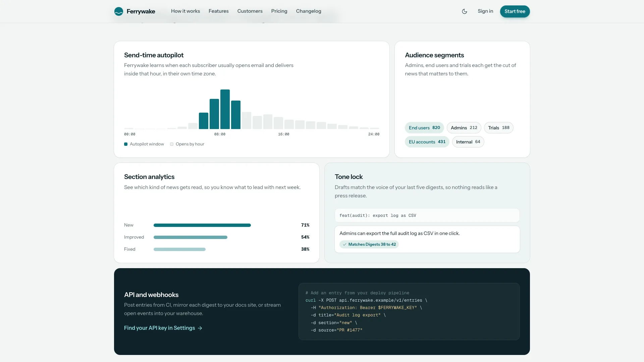Open the 'Find your API key in Settings' link
644x362 pixels.
(163, 328)
